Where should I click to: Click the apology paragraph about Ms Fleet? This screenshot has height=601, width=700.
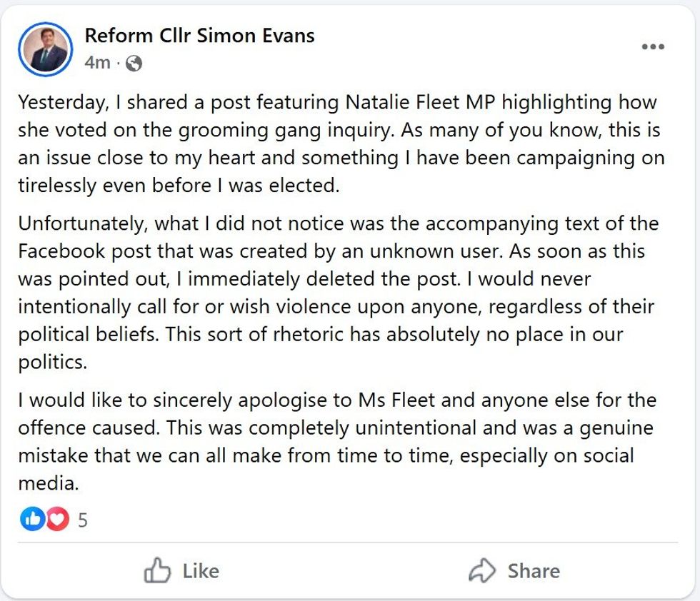coord(336,441)
